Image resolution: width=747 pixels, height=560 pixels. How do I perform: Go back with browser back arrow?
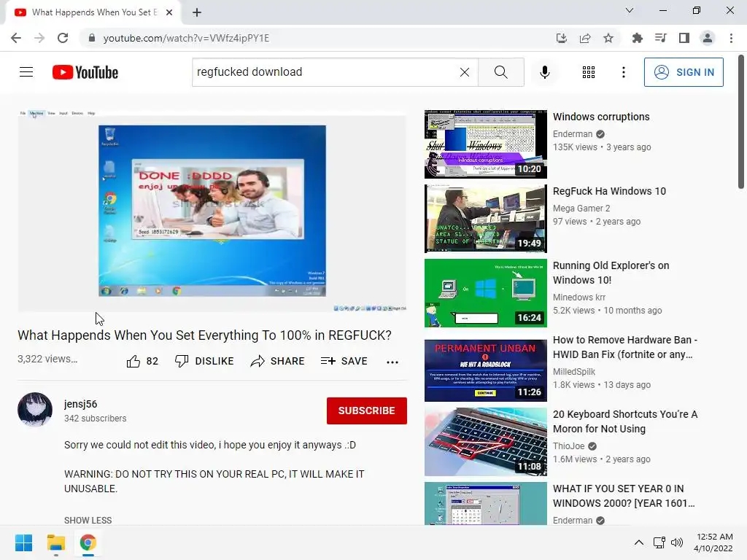click(16, 38)
